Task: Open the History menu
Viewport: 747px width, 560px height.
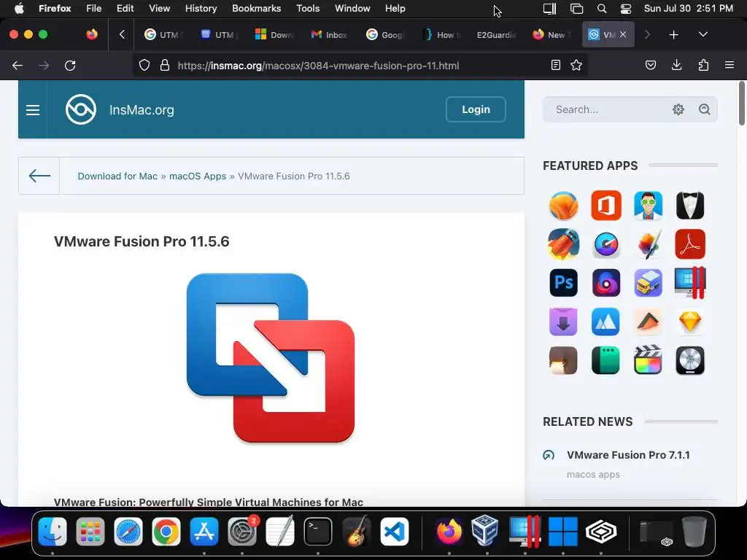Action: coord(201,8)
